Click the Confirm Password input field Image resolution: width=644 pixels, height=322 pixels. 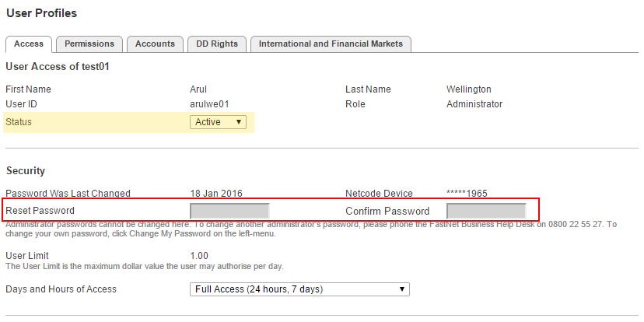tap(486, 211)
